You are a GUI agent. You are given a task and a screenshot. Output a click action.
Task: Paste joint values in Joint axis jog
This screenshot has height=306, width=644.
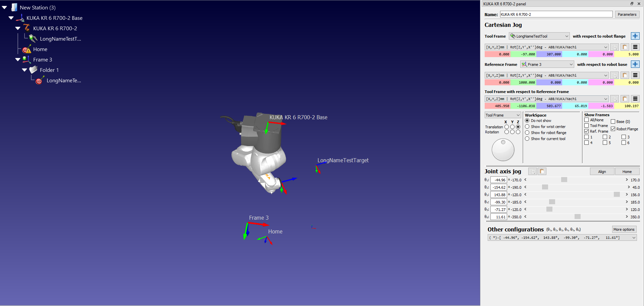(542, 171)
